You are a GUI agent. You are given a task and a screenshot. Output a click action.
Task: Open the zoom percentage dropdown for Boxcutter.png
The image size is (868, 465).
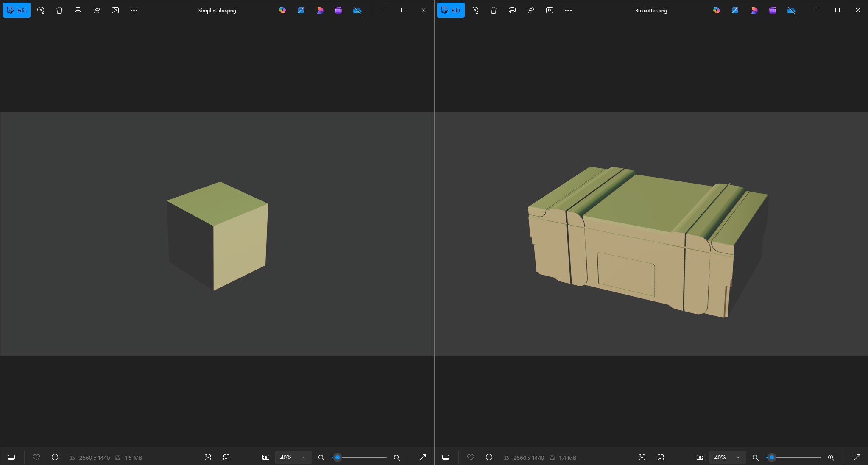pos(727,457)
